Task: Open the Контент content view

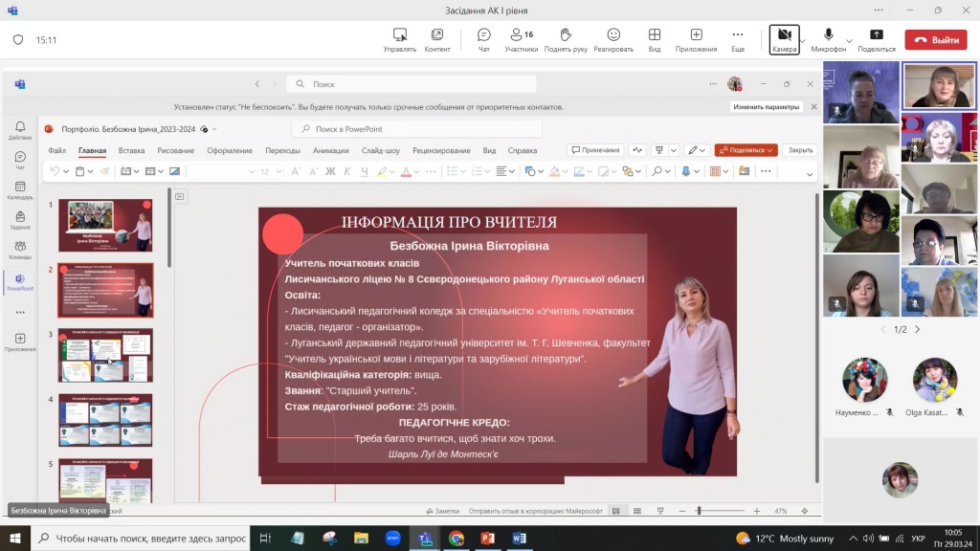Action: pos(436,39)
